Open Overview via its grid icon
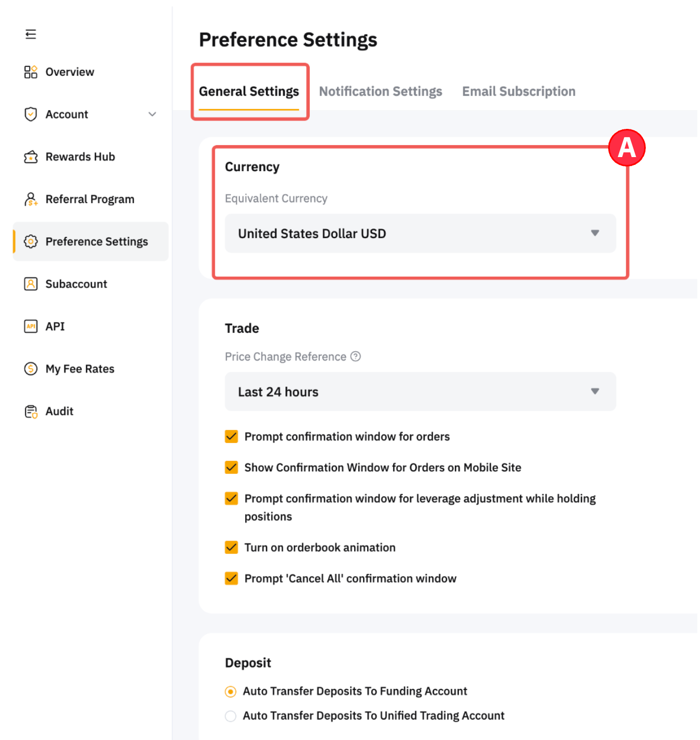This screenshot has height=740, width=700. [31, 72]
